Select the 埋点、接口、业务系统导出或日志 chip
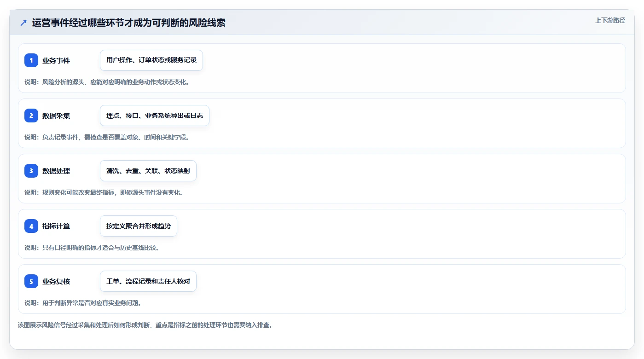This screenshot has width=644, height=359. click(155, 116)
